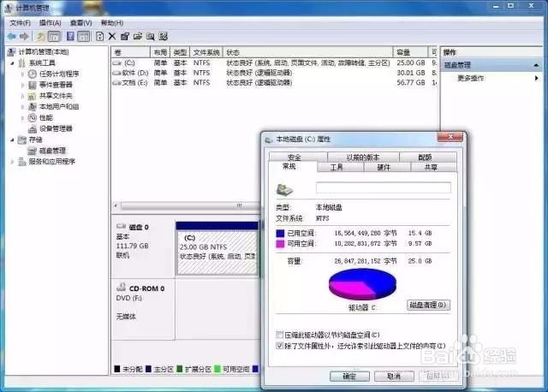Open the 帮助(H) menu
Image resolution: width=548 pixels, height=392 pixels.
tap(112, 23)
